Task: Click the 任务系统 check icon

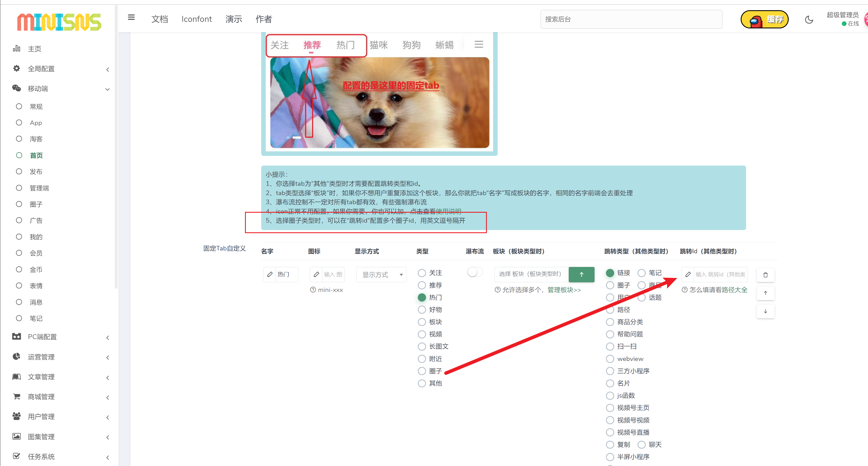Action: [x=16, y=456]
